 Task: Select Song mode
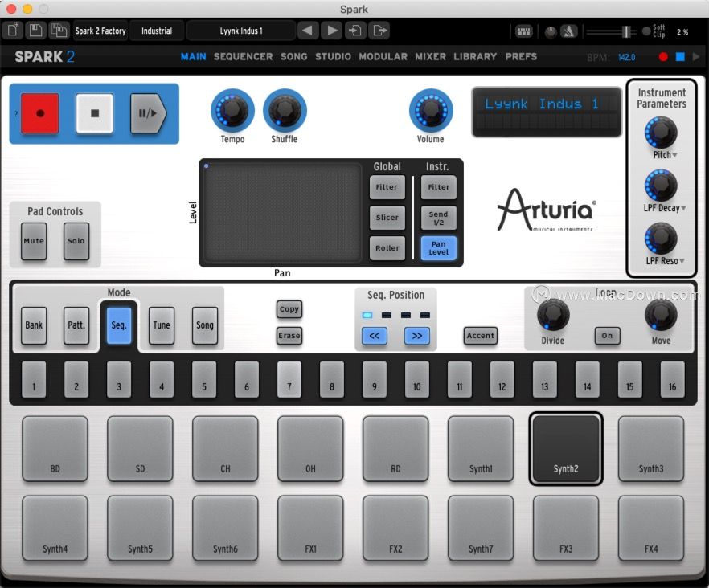(x=205, y=325)
